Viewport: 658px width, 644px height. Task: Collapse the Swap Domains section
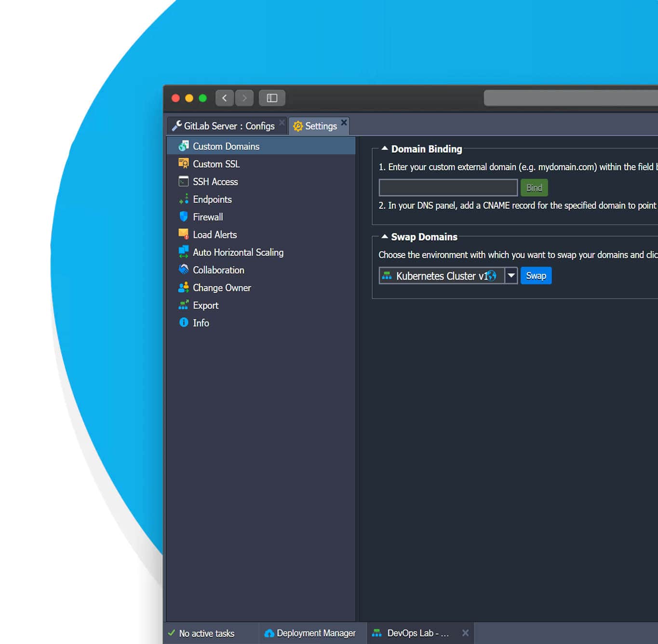385,237
